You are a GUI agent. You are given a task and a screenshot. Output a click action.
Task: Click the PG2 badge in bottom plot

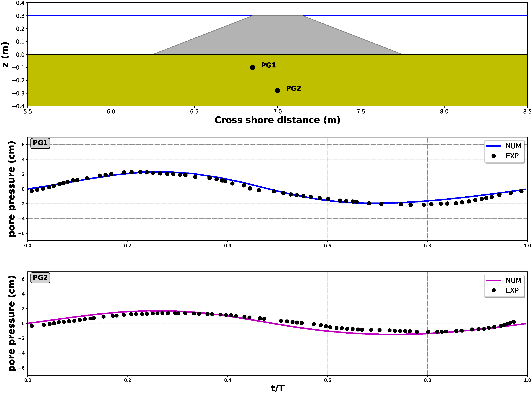(40, 278)
